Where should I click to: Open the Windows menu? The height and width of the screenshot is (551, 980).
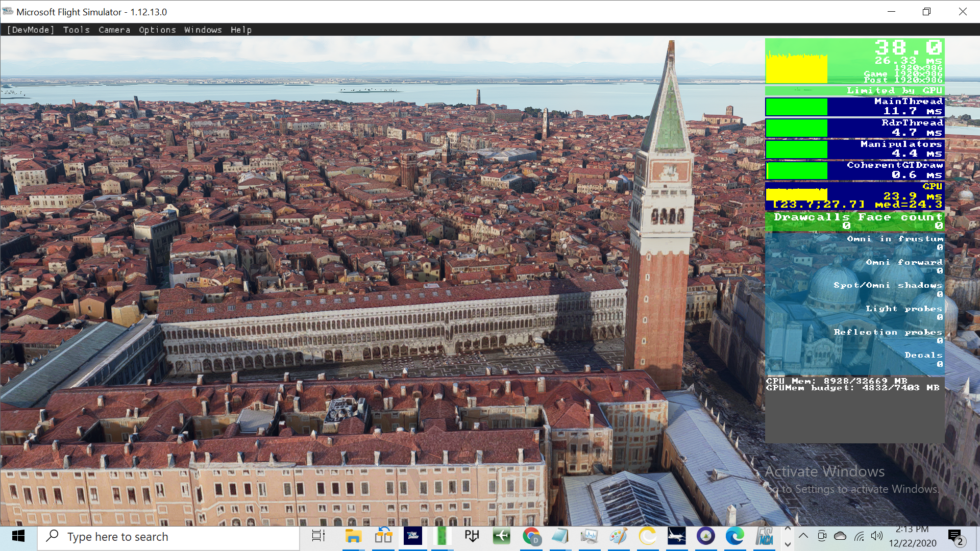coord(203,30)
